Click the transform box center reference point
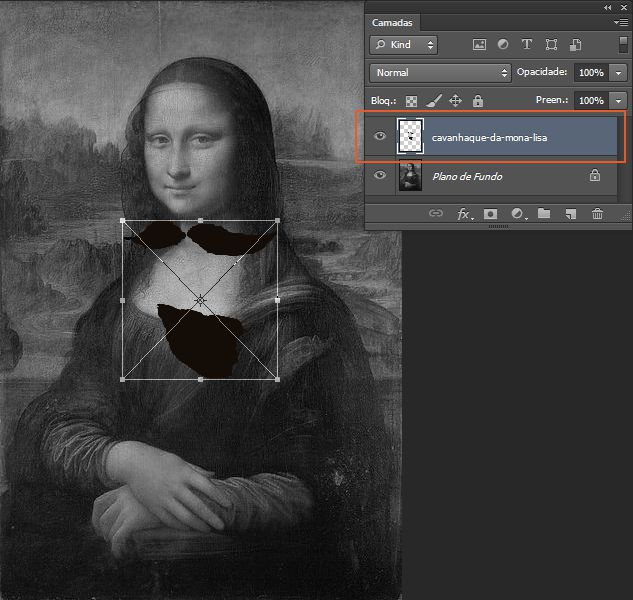The width and height of the screenshot is (633, 600). click(x=200, y=300)
